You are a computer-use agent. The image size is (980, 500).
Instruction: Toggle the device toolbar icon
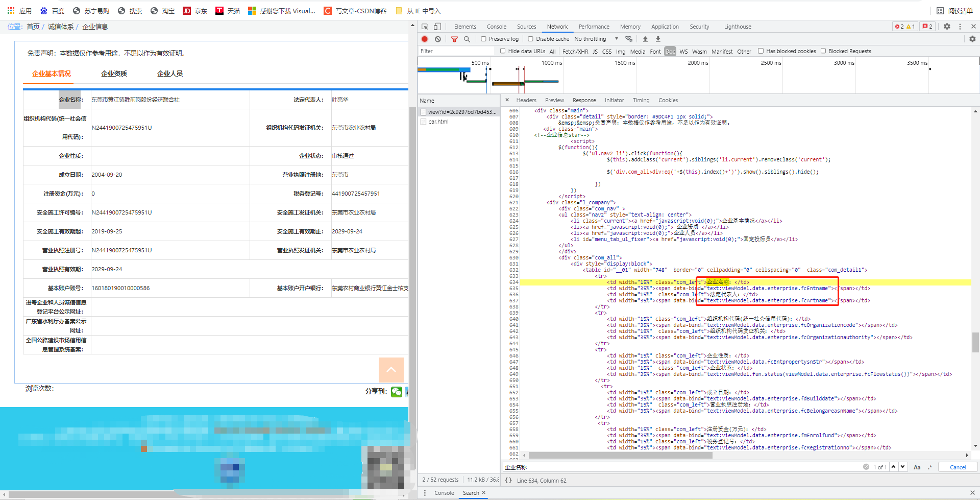coord(437,27)
